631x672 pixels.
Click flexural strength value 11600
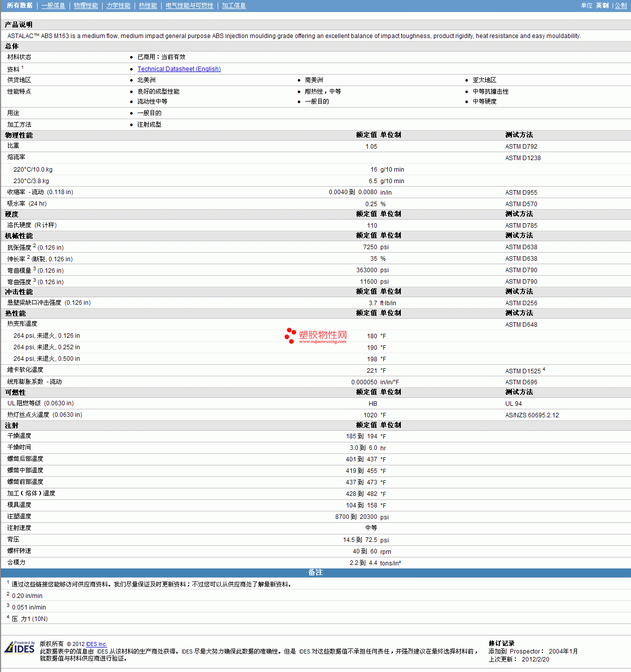pos(369,282)
